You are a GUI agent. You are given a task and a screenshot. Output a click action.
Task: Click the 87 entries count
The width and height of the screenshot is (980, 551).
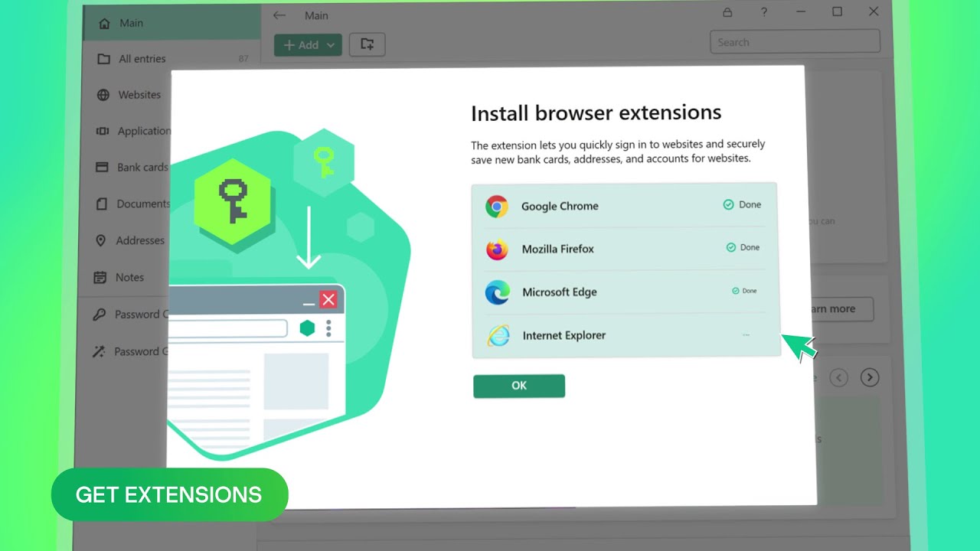(243, 59)
